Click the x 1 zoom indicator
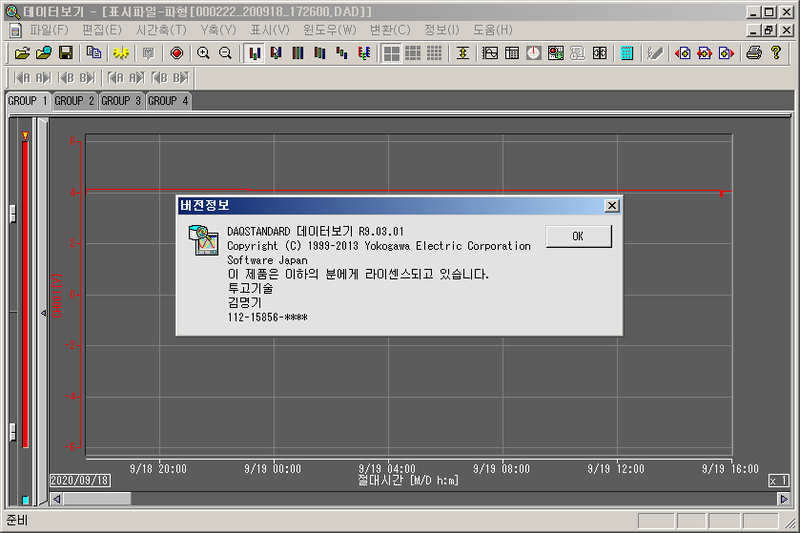 pos(778,481)
